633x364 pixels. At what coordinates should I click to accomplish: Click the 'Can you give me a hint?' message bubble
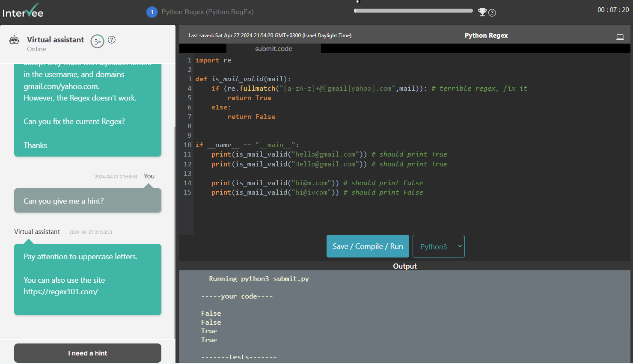coord(87,200)
